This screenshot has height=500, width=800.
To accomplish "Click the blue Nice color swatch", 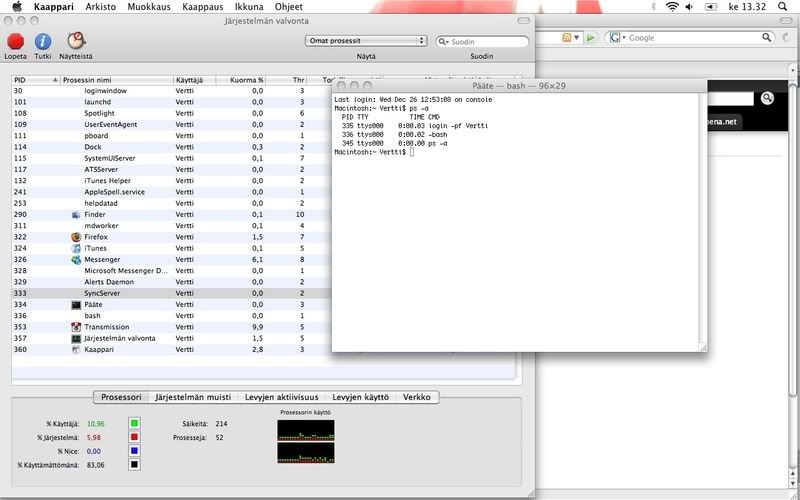I will [134, 451].
